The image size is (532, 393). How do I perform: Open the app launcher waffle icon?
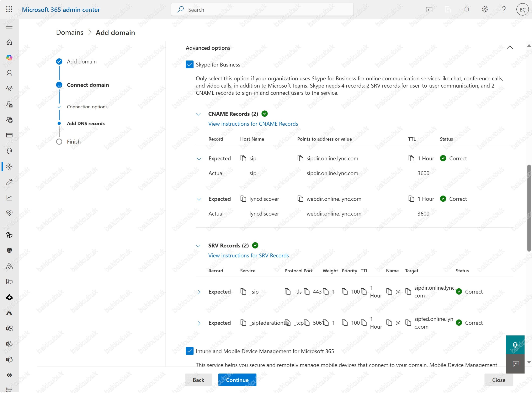[9, 10]
